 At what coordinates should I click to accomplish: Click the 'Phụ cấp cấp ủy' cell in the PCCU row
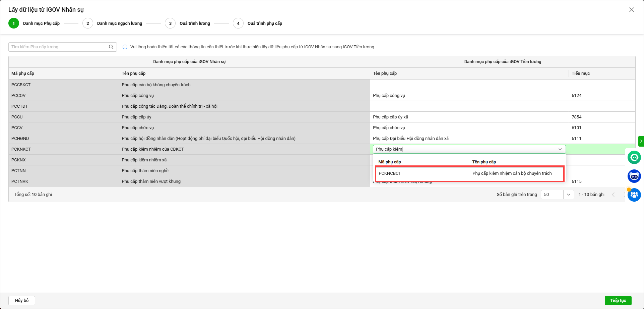point(245,117)
